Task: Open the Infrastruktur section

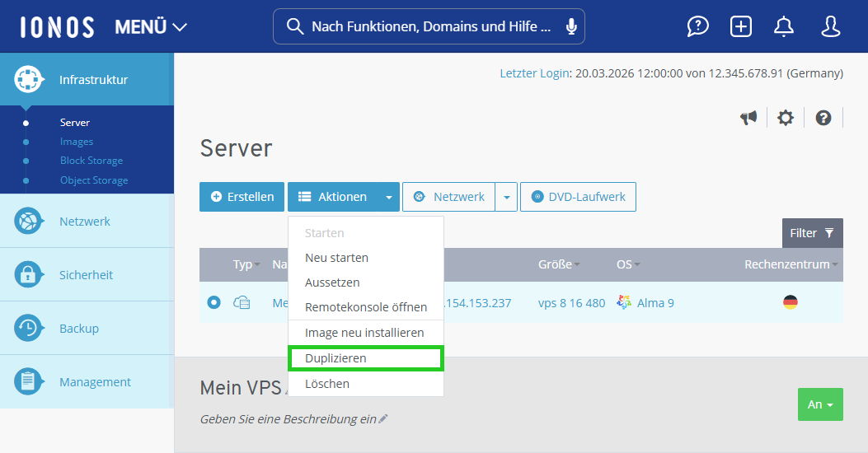Action: (87, 80)
